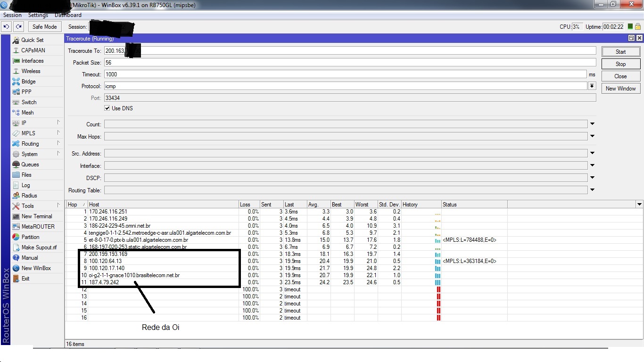
Task: Open Mesh icon in sidebar
Action: 16,113
